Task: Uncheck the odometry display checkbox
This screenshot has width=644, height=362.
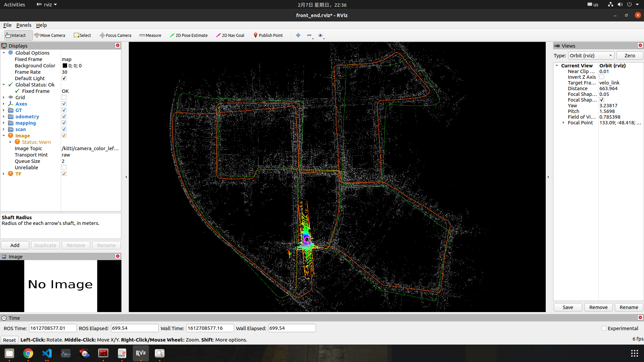Action: (64, 117)
